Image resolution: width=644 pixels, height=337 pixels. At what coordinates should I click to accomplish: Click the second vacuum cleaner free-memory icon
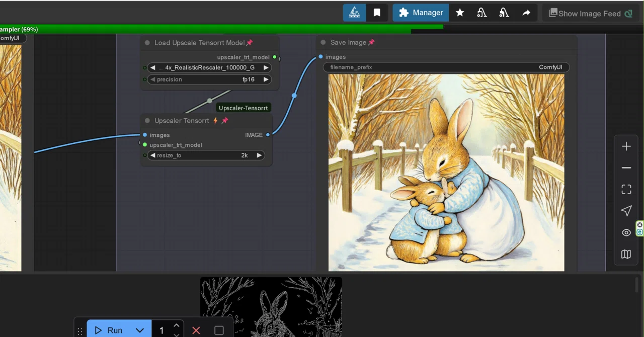504,13
